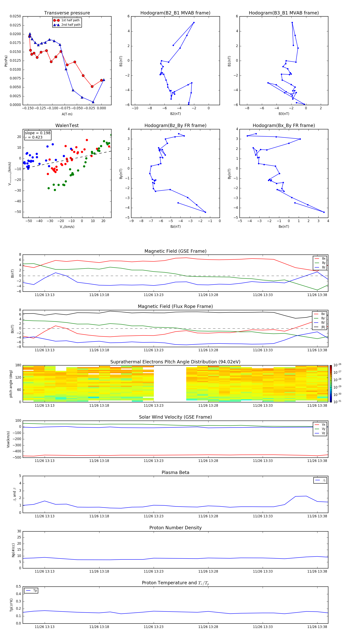The width and height of the screenshot is (351, 644).
Task: Click the 'V_remaining(km/s)' y-axis label
Action: (10, 173)
